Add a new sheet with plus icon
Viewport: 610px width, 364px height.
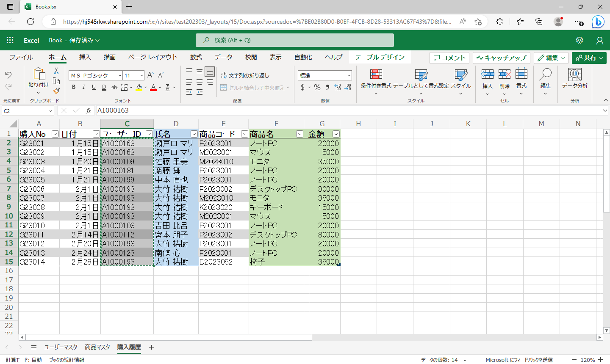coord(151,347)
